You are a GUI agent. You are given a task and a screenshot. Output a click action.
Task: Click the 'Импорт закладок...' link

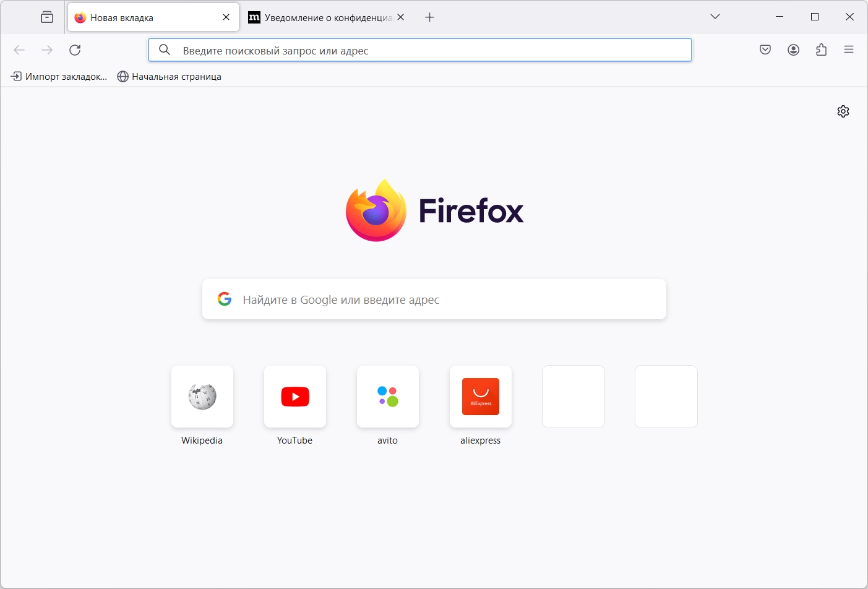coord(59,76)
